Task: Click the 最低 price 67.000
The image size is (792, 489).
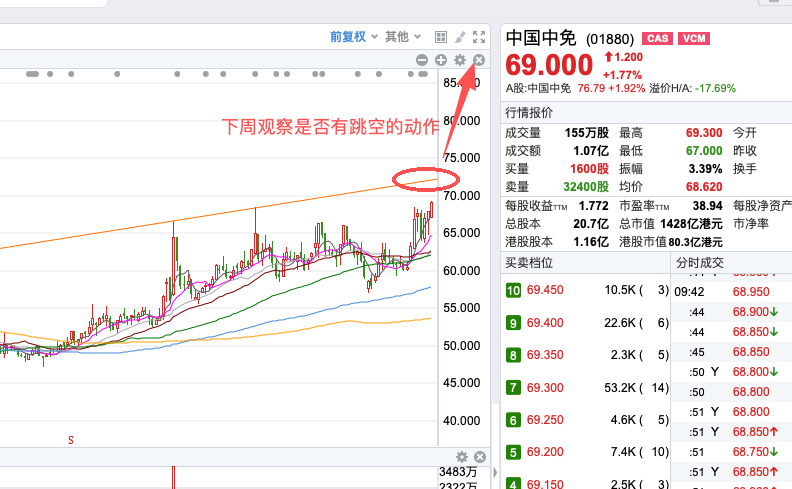Action: tap(704, 151)
